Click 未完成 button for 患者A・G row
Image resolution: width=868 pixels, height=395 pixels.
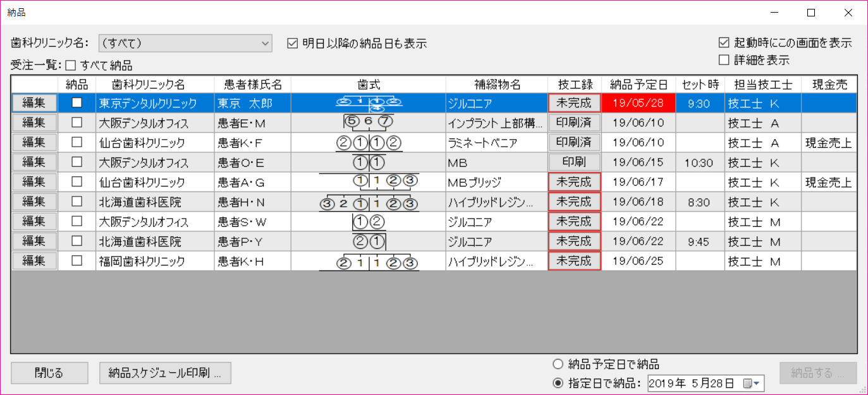pyautogui.click(x=574, y=182)
